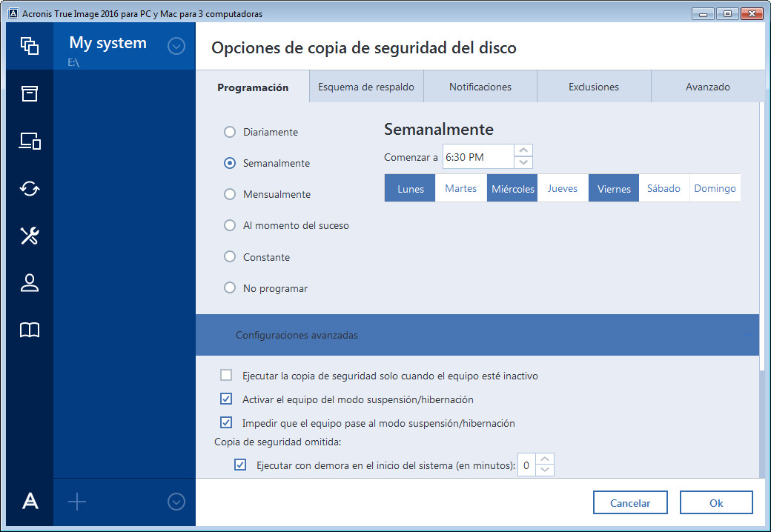Click Acronis app icon in title bar
This screenshot has width=771, height=532.
(x=14, y=13)
